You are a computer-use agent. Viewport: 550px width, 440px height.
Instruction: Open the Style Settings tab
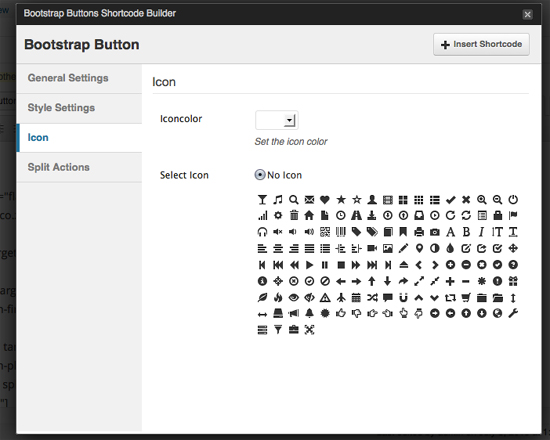coord(79,108)
